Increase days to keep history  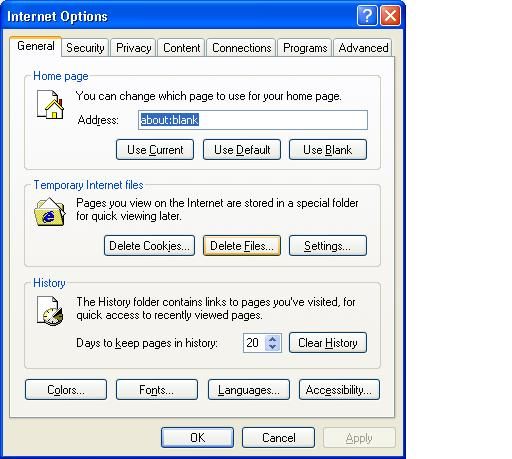[x=273, y=339]
